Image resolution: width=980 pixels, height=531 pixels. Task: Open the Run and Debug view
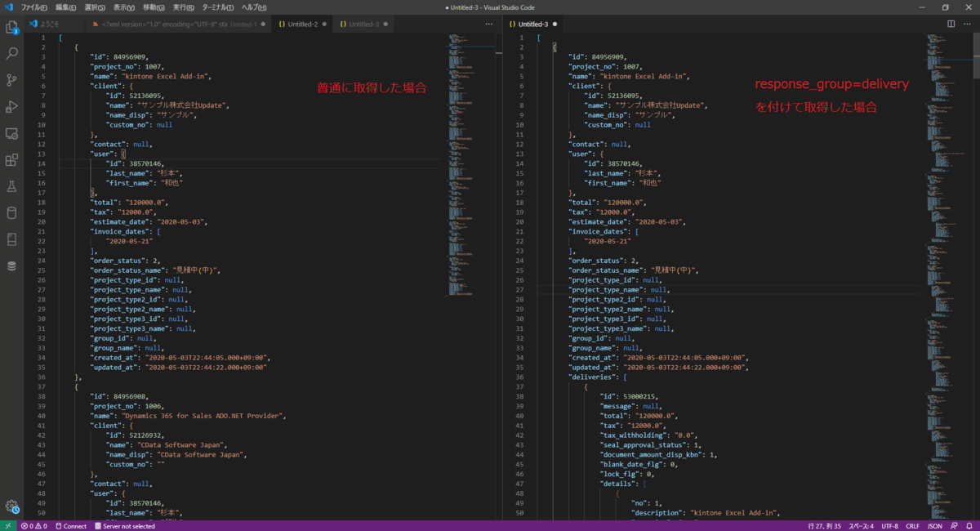(x=11, y=107)
